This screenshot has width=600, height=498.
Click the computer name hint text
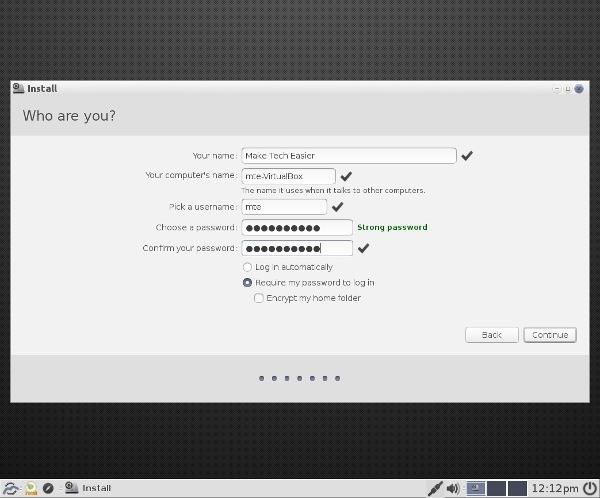click(x=333, y=190)
